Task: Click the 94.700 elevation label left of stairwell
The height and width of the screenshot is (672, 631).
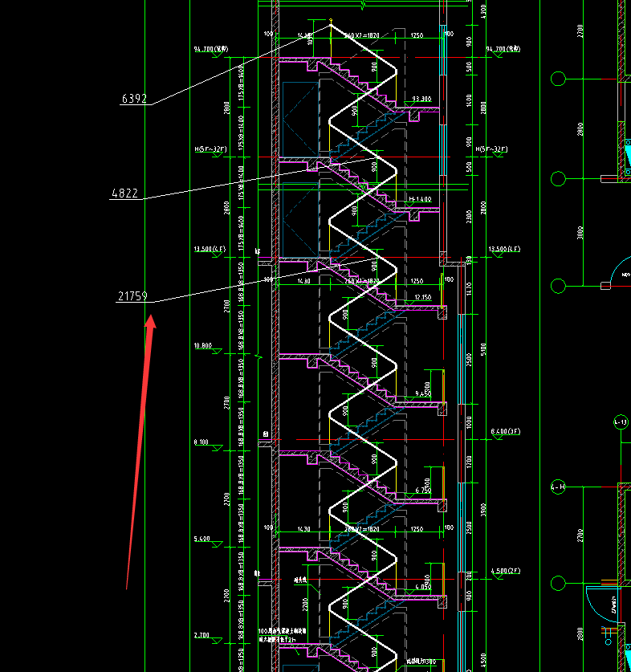Action: click(x=211, y=49)
